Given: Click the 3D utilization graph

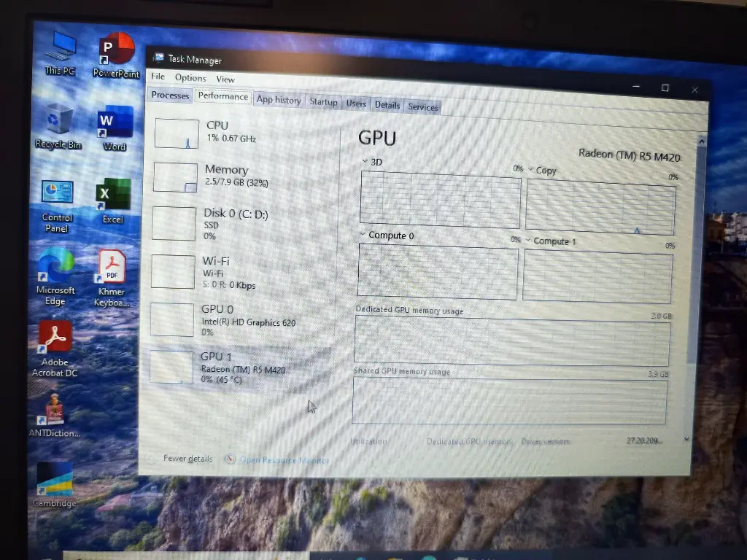Looking at the screenshot, I should click(440, 200).
